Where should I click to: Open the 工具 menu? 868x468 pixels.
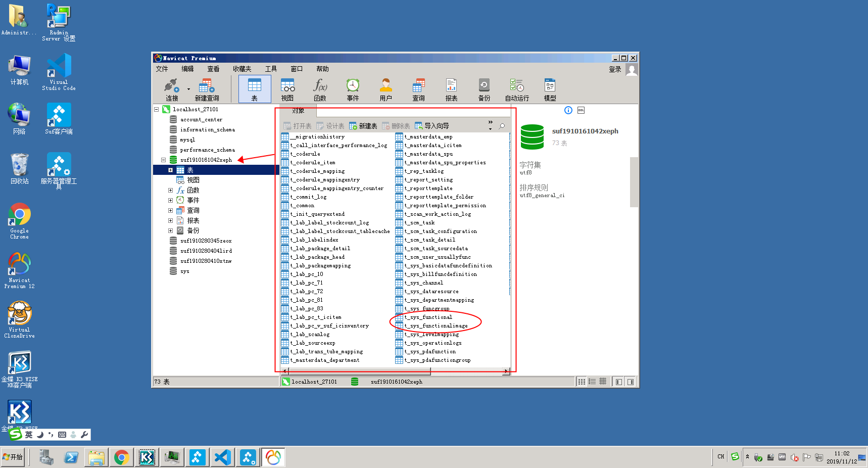click(271, 69)
